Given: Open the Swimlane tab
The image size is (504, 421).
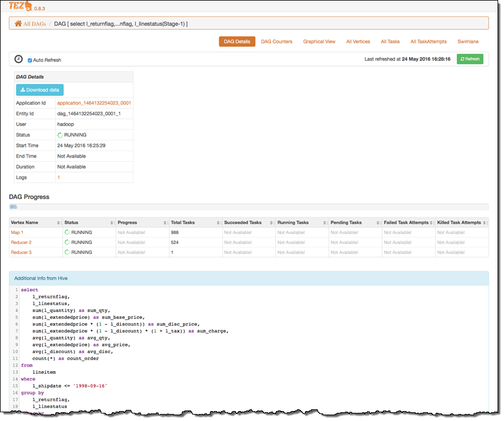Looking at the screenshot, I should [468, 42].
